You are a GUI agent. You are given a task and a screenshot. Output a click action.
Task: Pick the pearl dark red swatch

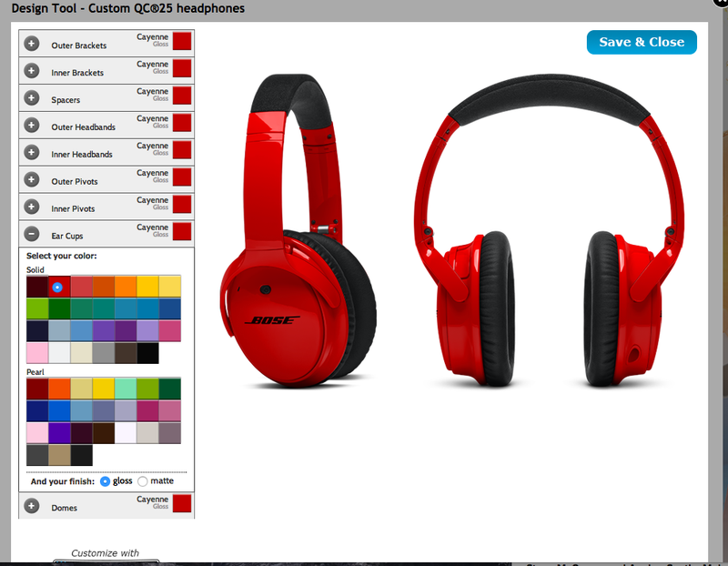(x=37, y=389)
